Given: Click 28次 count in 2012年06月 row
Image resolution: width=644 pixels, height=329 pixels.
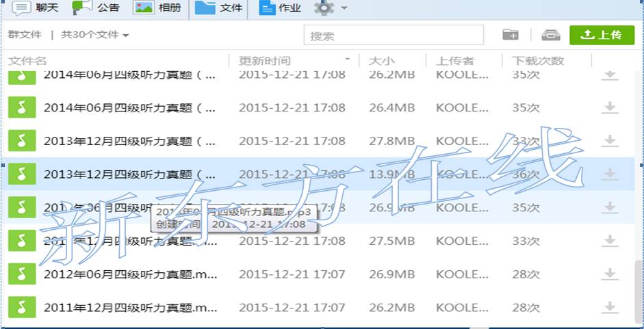Looking at the screenshot, I should tap(526, 274).
